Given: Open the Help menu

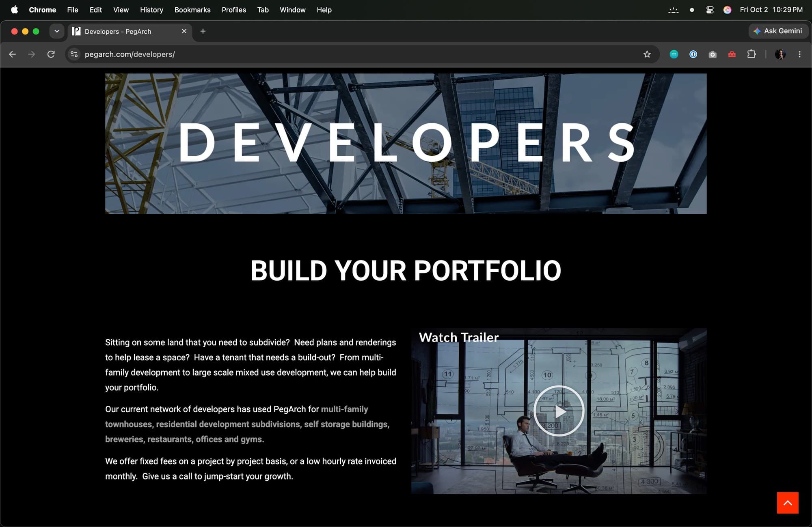Looking at the screenshot, I should (x=324, y=10).
